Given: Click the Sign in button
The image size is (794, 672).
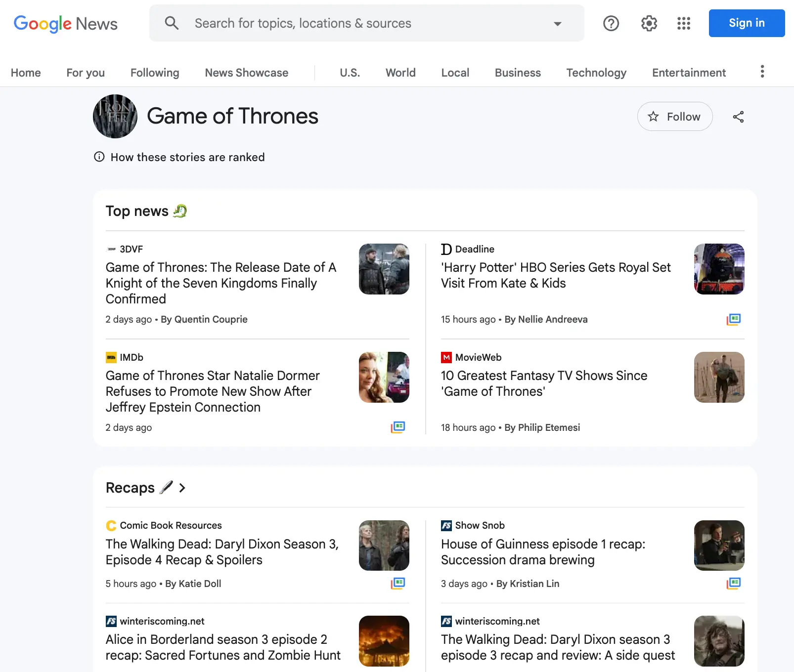Looking at the screenshot, I should (x=747, y=23).
